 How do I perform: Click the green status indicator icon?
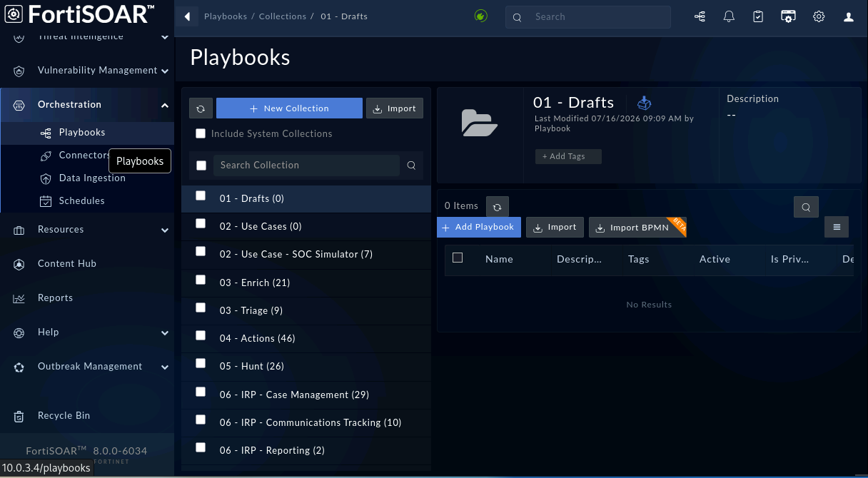click(x=481, y=16)
